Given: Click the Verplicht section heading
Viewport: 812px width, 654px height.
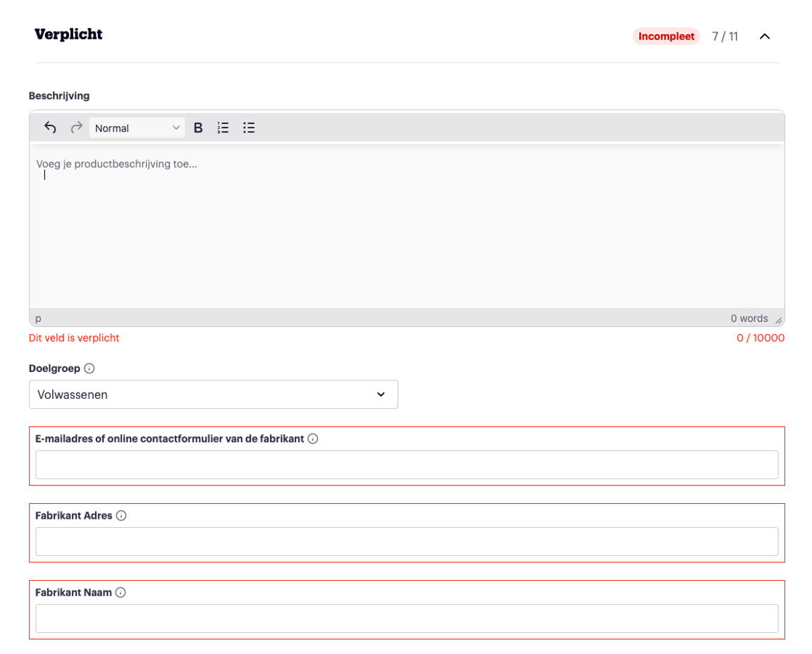Looking at the screenshot, I should tap(68, 34).
